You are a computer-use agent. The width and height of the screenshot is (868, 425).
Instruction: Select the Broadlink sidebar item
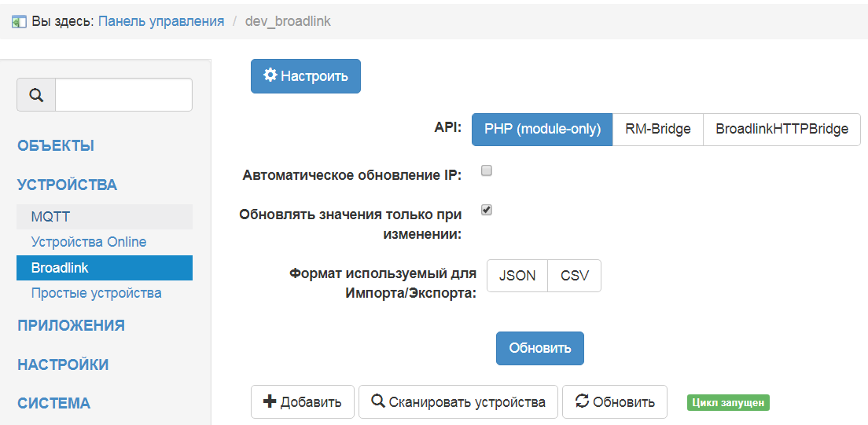tap(105, 268)
